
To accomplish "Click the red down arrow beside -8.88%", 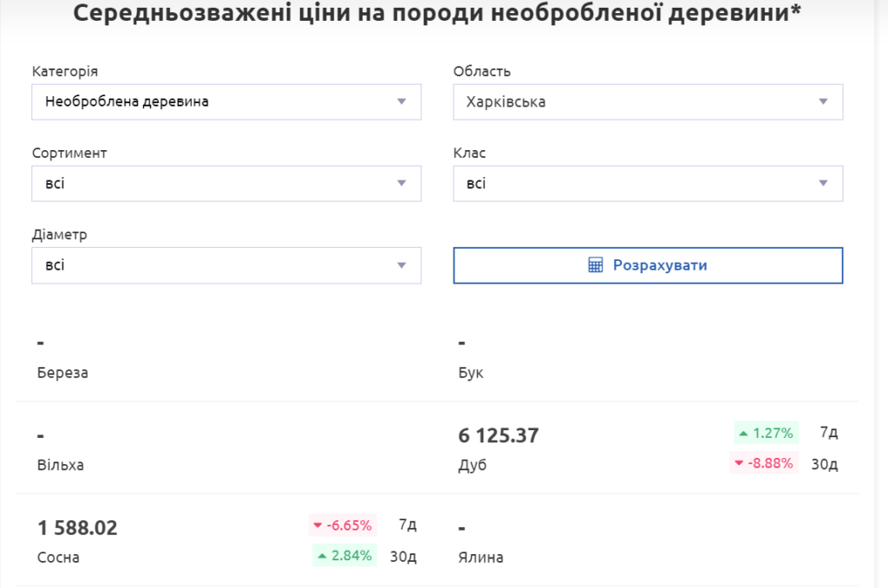I will point(739,463).
